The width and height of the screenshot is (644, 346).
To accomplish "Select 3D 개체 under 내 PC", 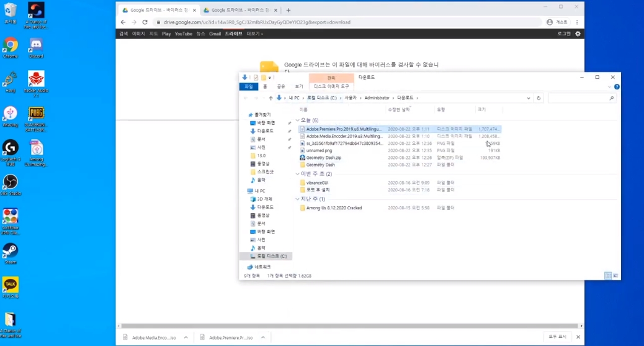I will point(261,199).
